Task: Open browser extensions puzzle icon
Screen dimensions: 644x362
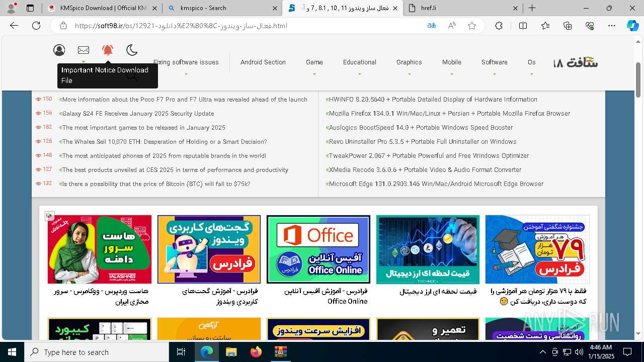Action: (x=499, y=26)
